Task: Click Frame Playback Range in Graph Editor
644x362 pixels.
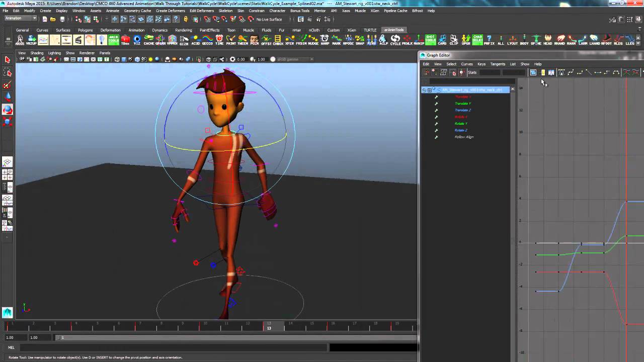Action: tap(542, 72)
